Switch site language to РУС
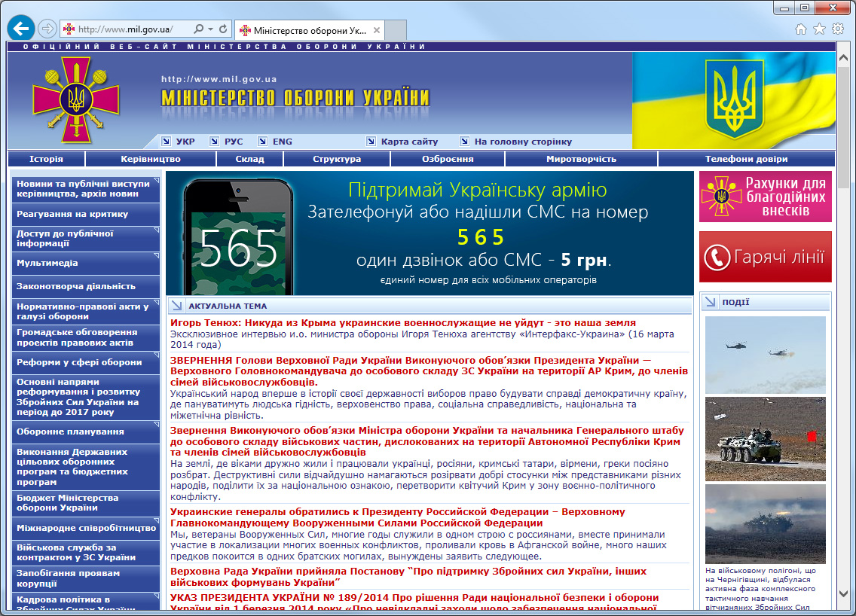 click(234, 142)
